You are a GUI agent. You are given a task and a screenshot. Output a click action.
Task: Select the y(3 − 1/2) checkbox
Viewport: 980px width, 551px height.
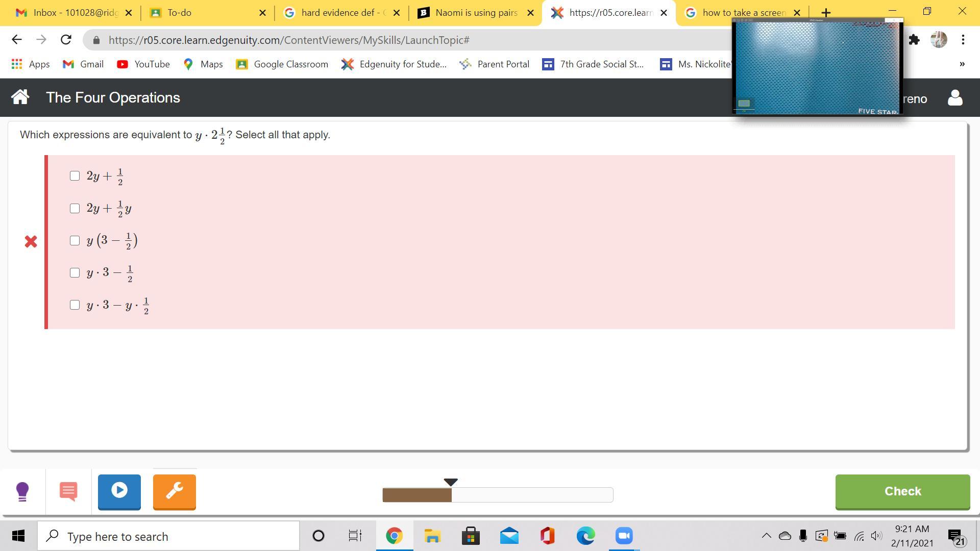(x=75, y=241)
